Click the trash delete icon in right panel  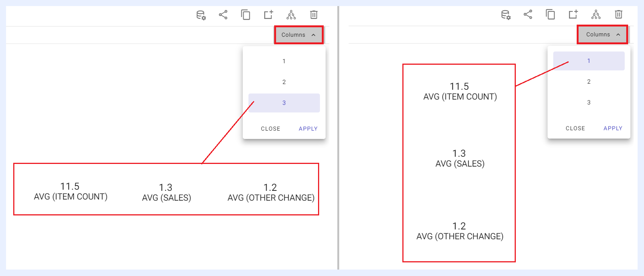[x=619, y=14]
